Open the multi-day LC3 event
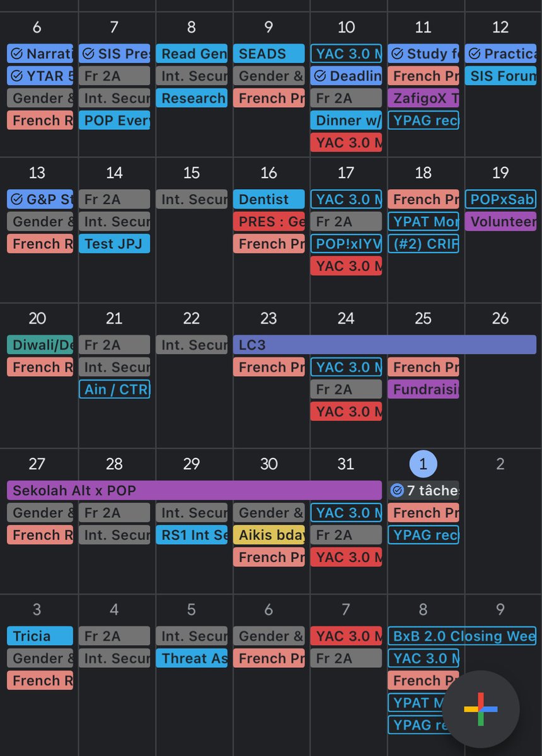 [x=384, y=345]
